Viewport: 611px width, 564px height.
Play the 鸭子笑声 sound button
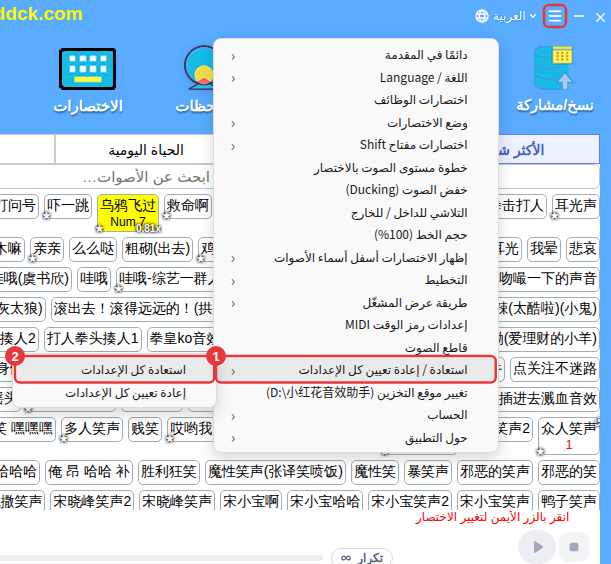[x=569, y=502]
